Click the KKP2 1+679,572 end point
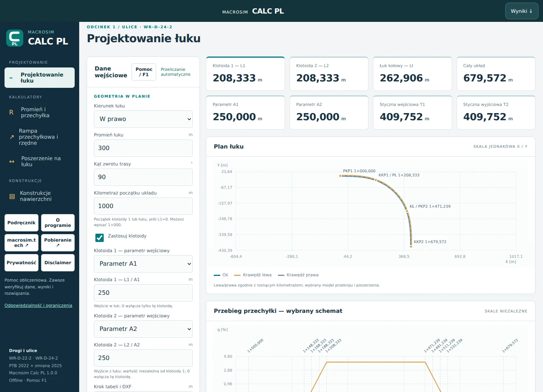This screenshot has height=392, width=543. point(411,247)
